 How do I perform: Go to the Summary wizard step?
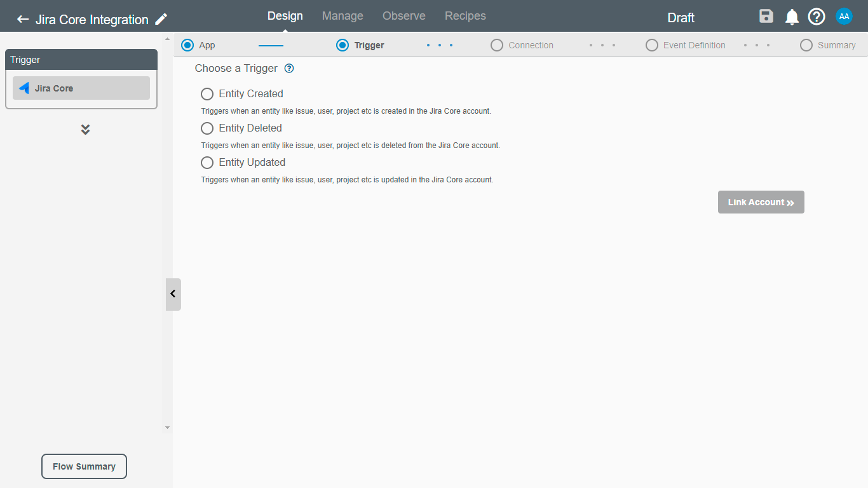(828, 45)
